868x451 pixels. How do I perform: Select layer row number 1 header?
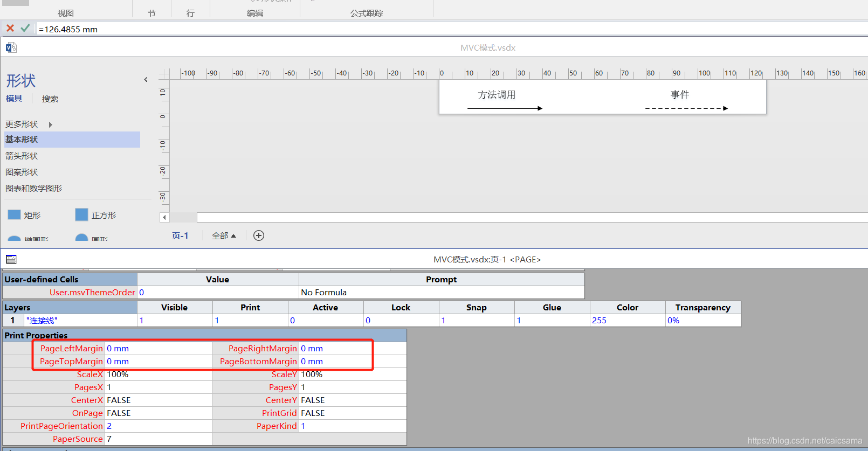pyautogui.click(x=13, y=320)
